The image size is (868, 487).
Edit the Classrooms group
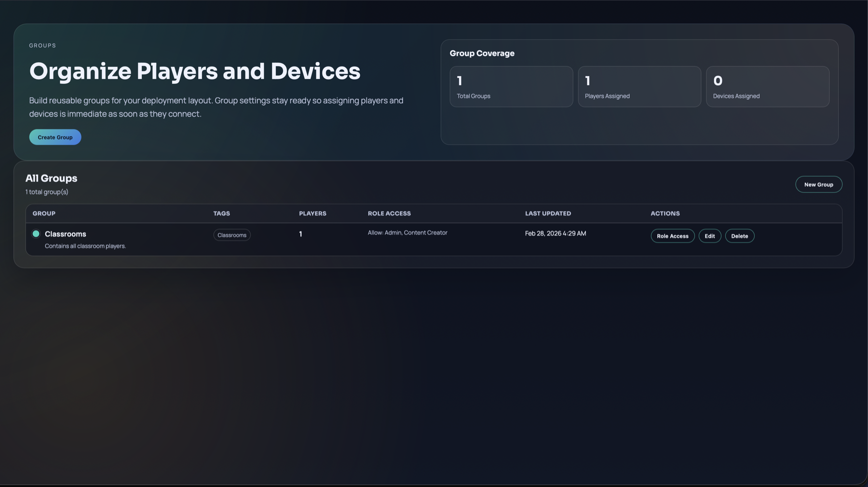point(709,236)
